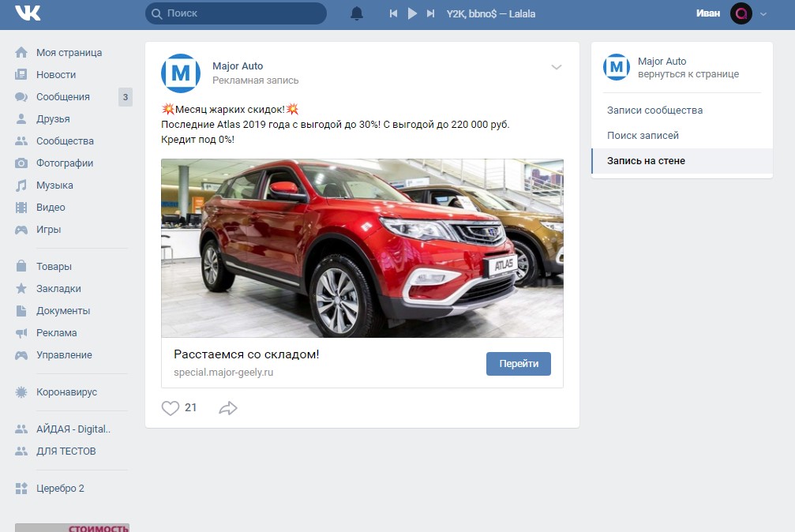This screenshot has height=532, width=795.
Task: Click the ДЛЯ ТЕСТОВ group icon
Action: 21,451
